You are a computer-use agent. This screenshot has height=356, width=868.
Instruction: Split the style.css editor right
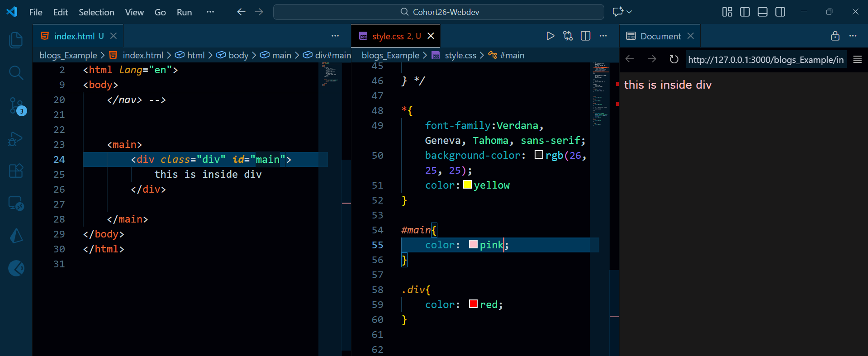[585, 36]
